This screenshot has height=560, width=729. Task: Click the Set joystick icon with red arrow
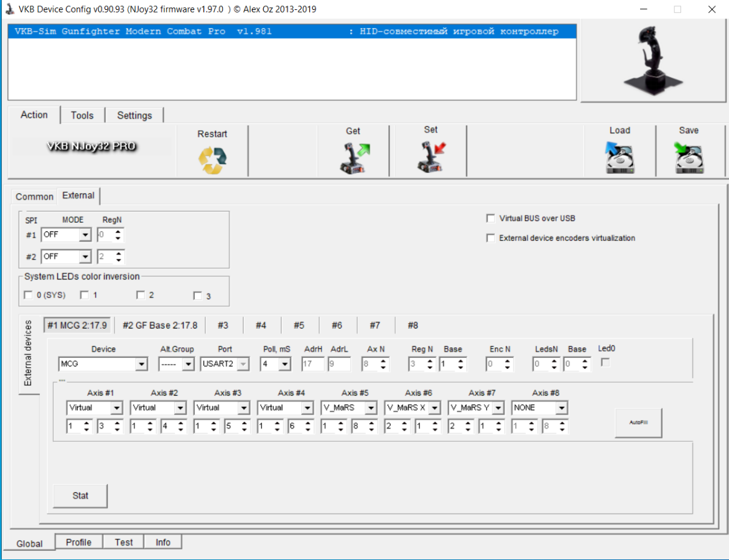click(x=431, y=157)
